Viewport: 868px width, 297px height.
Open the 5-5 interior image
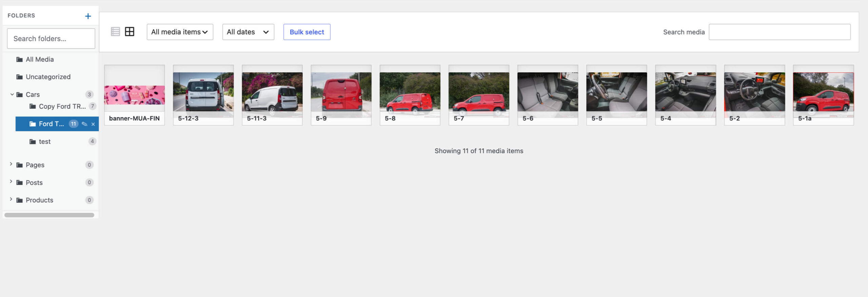coord(616,95)
